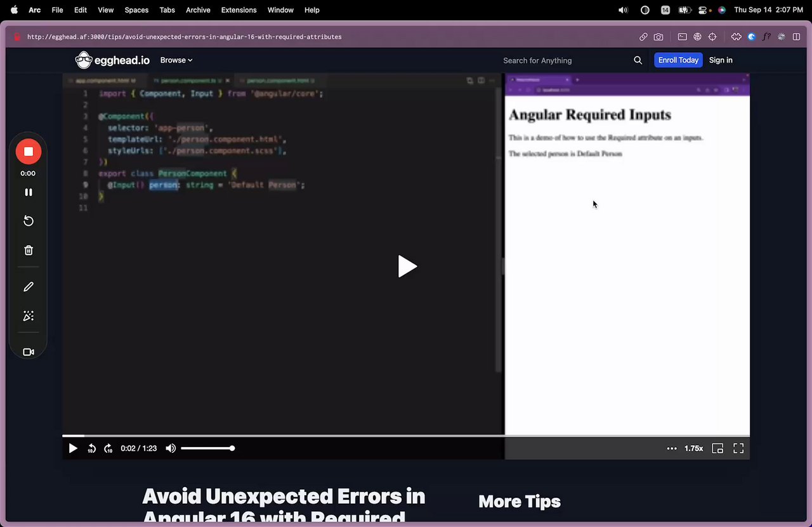Screen dimensions: 812x527
Task: Mute the video player volume
Action: pos(171,448)
